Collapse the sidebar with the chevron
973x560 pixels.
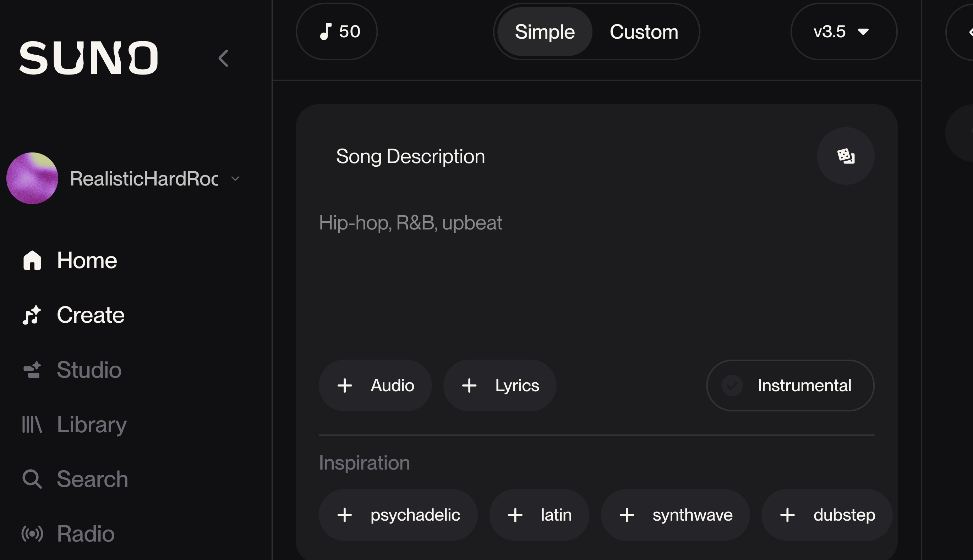coord(223,58)
